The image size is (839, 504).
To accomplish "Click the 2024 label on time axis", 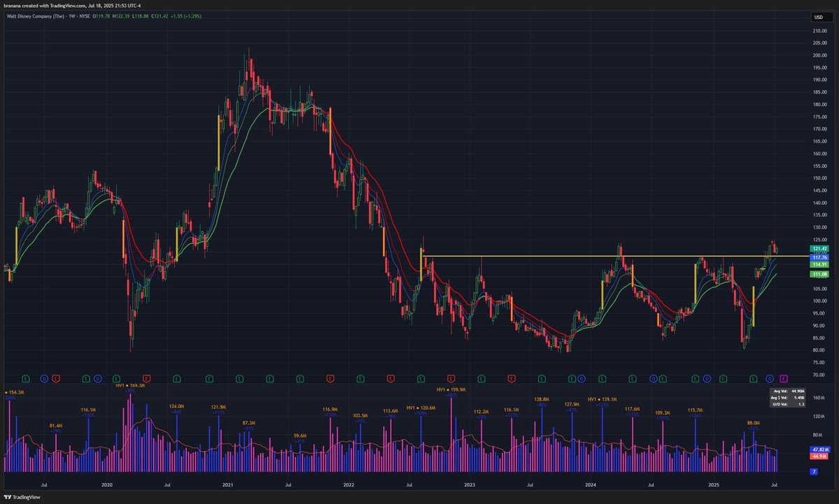I will coord(591,484).
